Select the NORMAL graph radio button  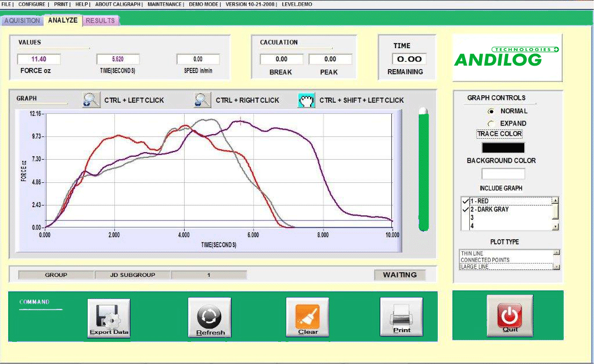coord(491,111)
